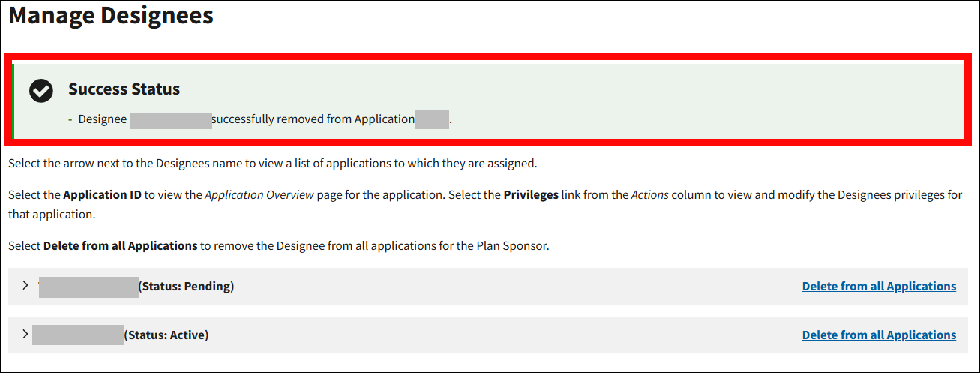Viewport: 980px width, 373px height.
Task: Click the '(Status: Active)' label
Action: [168, 335]
